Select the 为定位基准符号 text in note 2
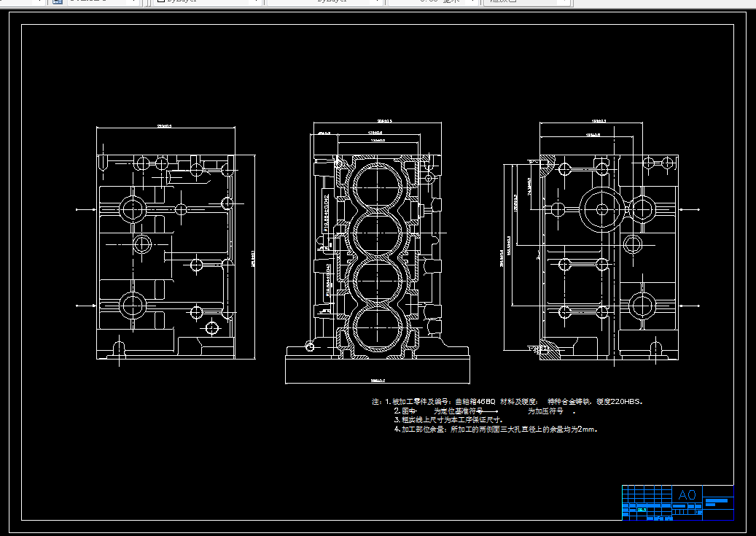Viewport: 756px width, 536px height. click(458, 411)
